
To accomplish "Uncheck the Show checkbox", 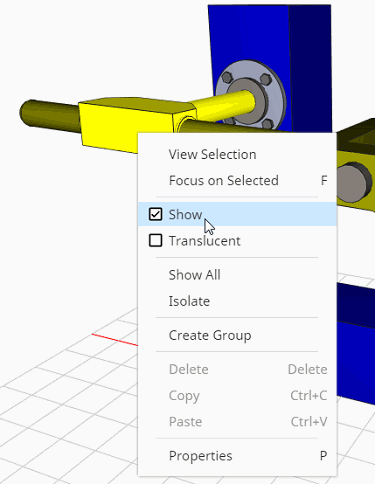I will click(155, 214).
